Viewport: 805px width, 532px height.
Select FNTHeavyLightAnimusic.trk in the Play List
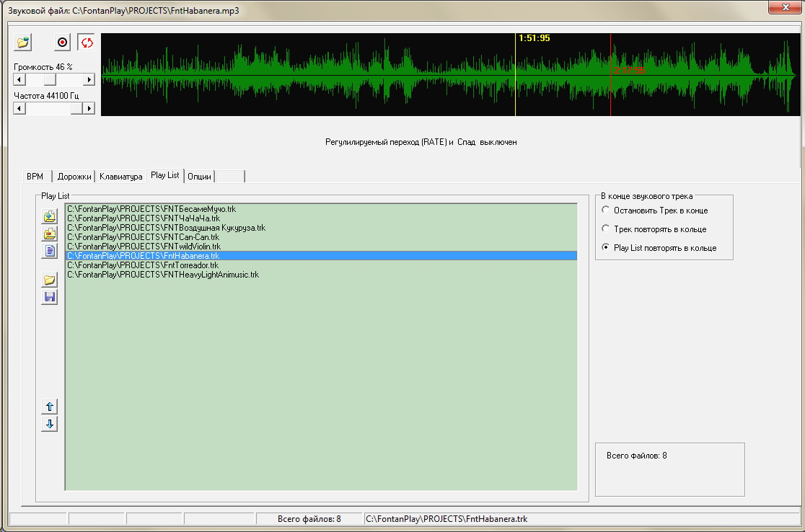pos(322,275)
